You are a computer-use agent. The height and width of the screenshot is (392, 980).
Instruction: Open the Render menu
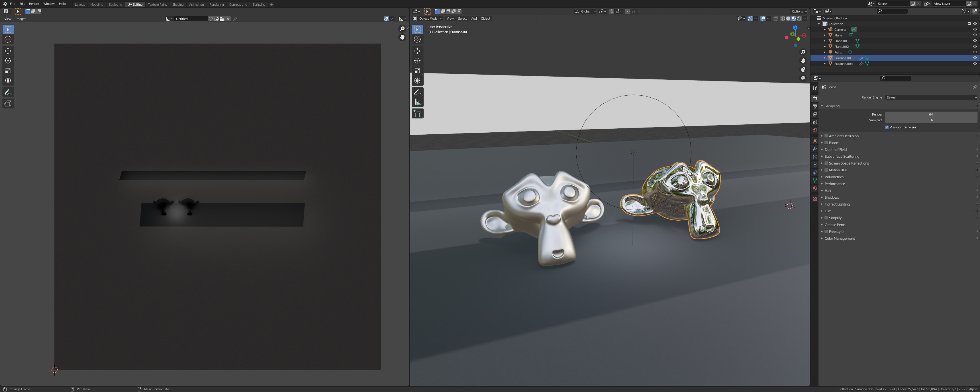coord(34,4)
